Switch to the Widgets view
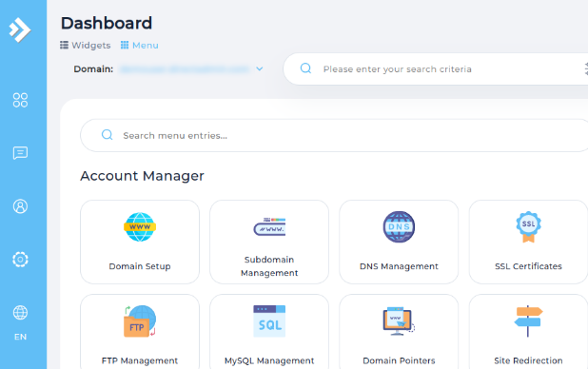This screenshot has width=588, height=369. (86, 46)
